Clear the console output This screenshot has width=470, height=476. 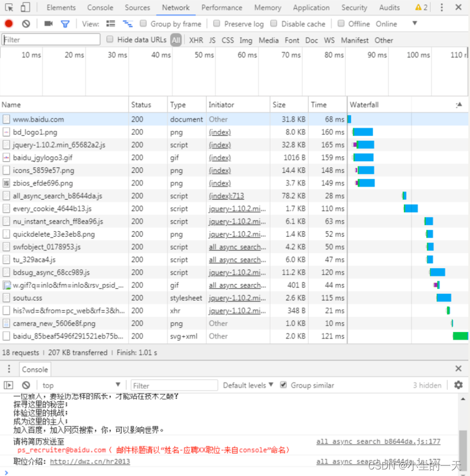tap(26, 385)
